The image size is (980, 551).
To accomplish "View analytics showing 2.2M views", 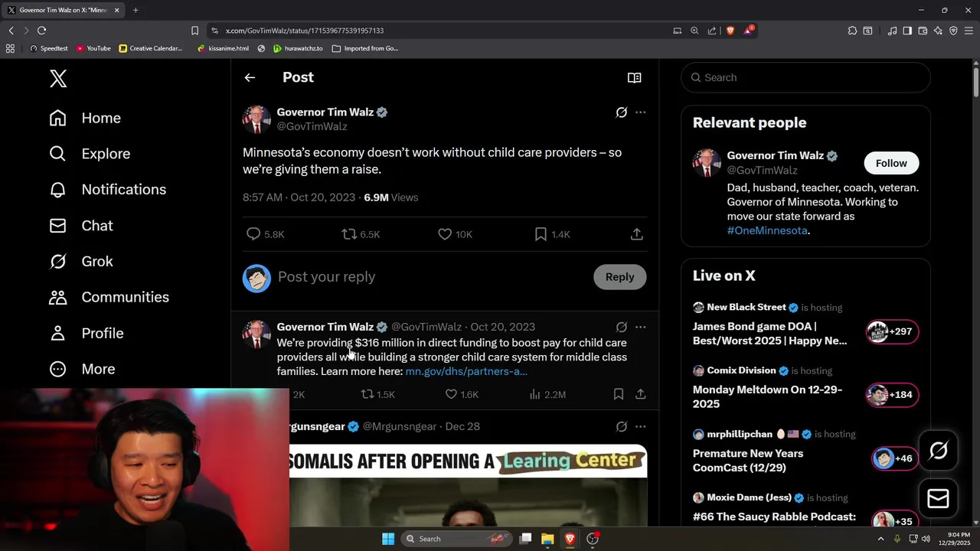I will pyautogui.click(x=547, y=395).
